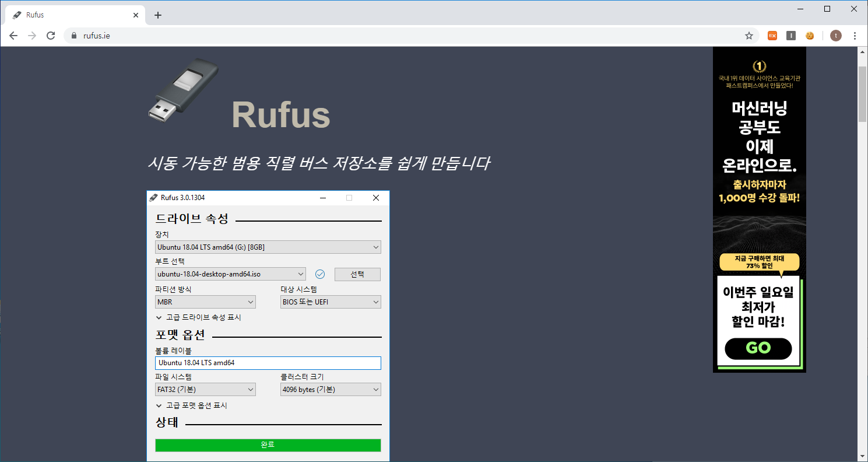The height and width of the screenshot is (462, 868).
Task: Click the 부트 선택 label
Action: click(x=170, y=261)
